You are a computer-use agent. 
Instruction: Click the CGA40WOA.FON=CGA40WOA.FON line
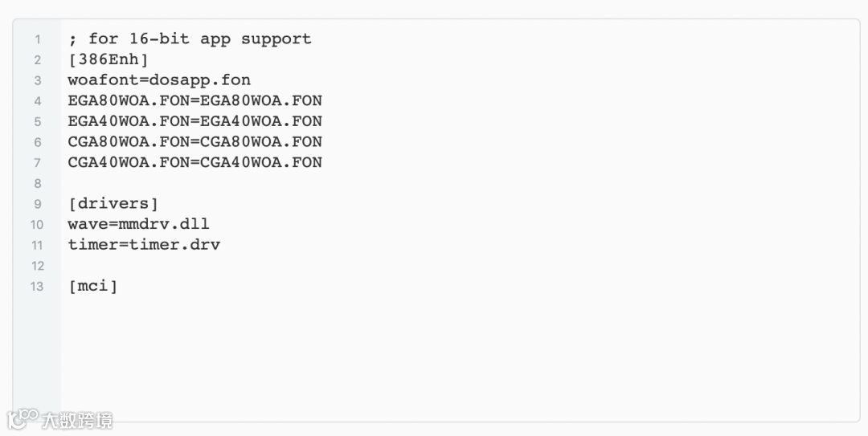tap(194, 162)
